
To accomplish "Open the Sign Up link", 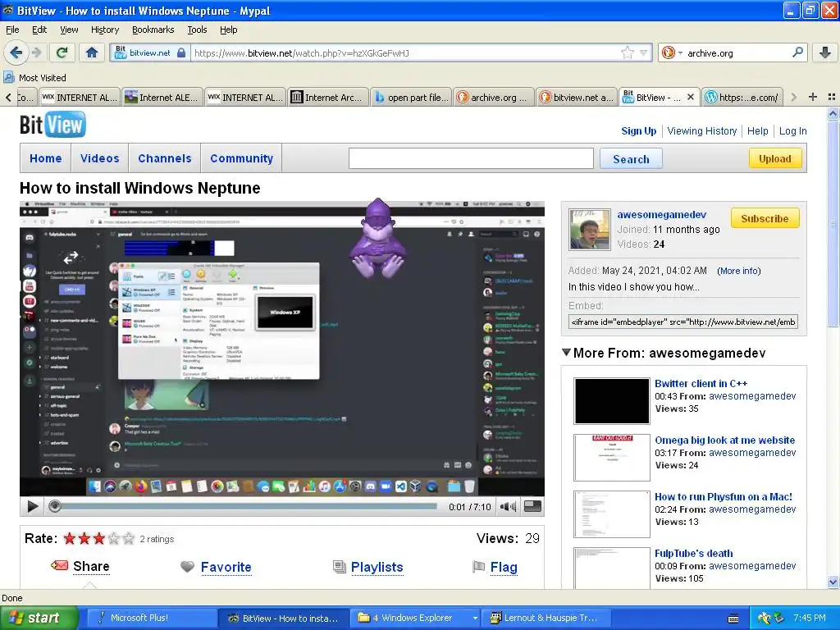I will (x=638, y=130).
